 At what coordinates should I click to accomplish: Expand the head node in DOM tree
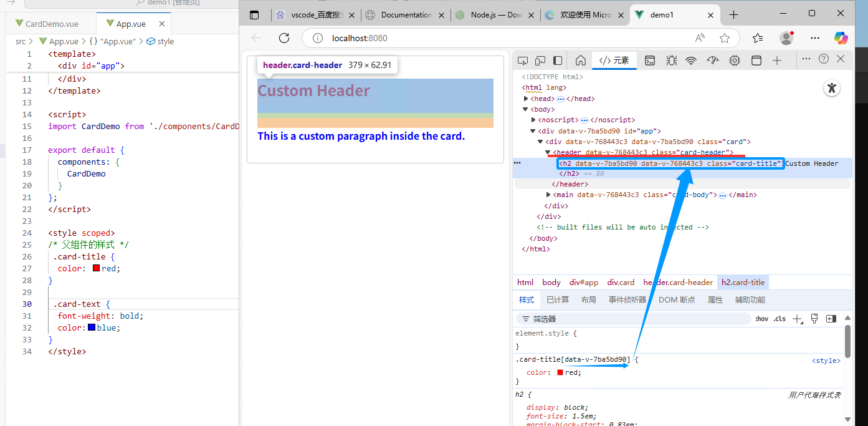pyautogui.click(x=527, y=99)
